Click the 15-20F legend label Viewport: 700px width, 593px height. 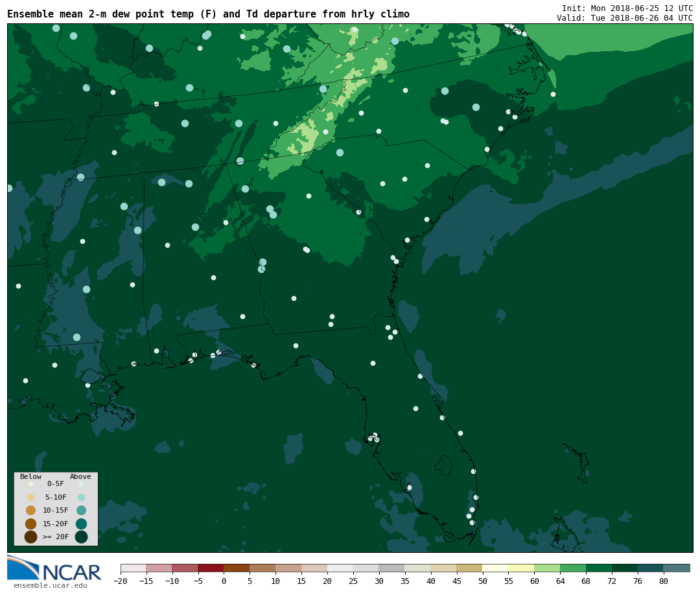tap(56, 524)
